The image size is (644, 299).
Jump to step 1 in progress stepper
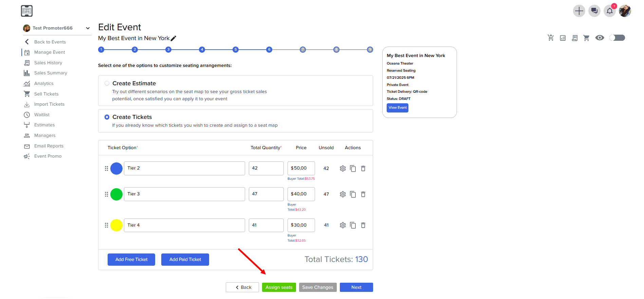(x=101, y=50)
